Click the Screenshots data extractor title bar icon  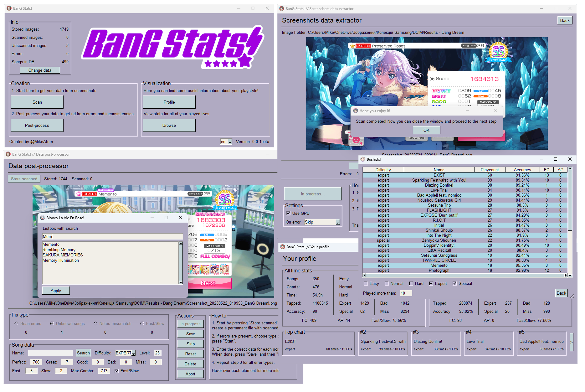tap(281, 9)
